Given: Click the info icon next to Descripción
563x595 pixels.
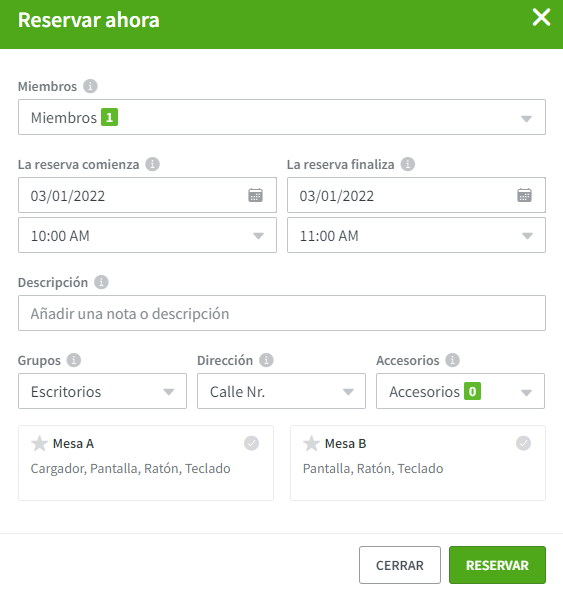Looking at the screenshot, I should coord(101,282).
